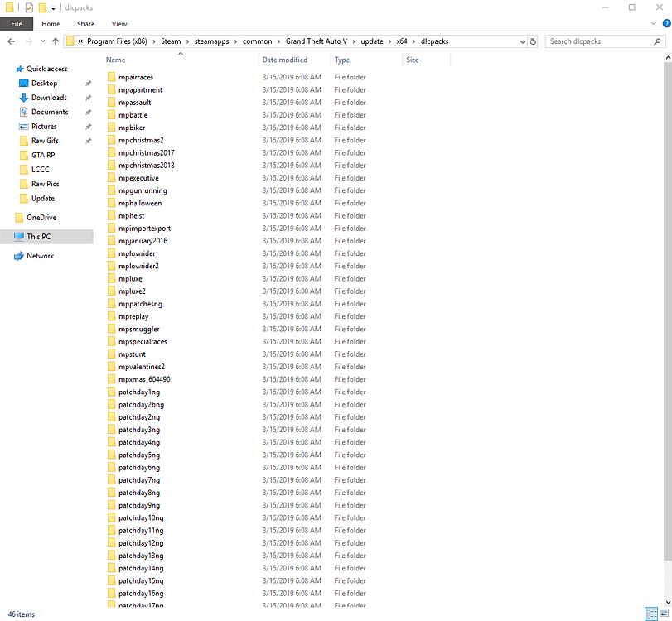Click New folder quick access toolbar icon

point(42,7)
